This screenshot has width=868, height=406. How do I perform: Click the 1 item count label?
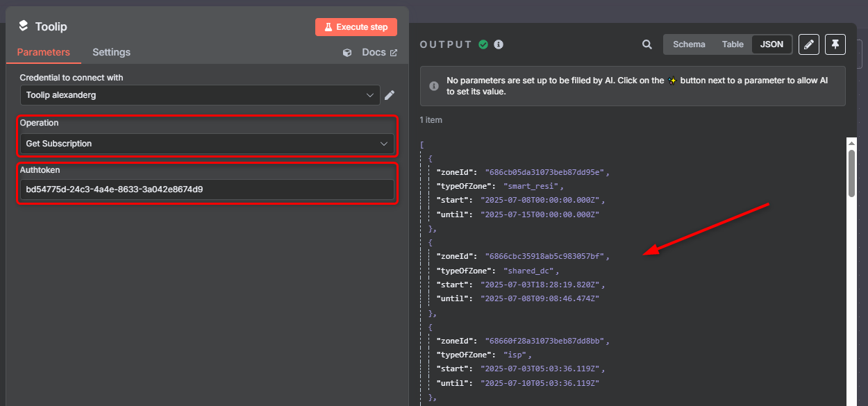click(431, 120)
